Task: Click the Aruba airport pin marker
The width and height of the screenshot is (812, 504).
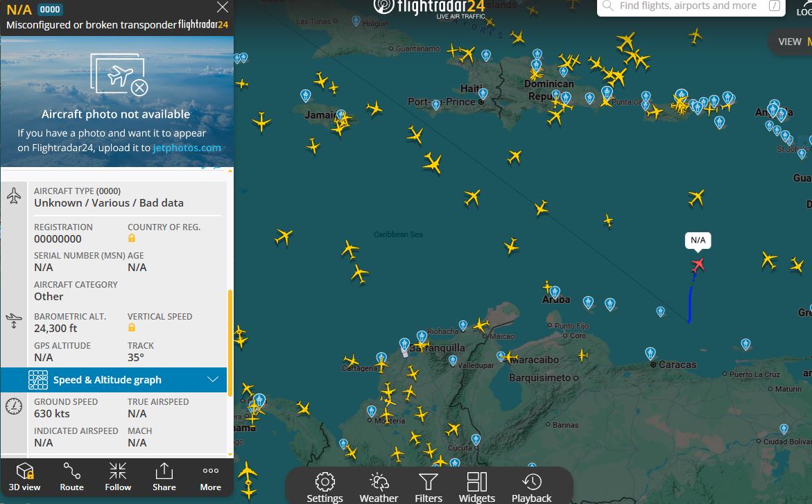Action: coord(555,292)
